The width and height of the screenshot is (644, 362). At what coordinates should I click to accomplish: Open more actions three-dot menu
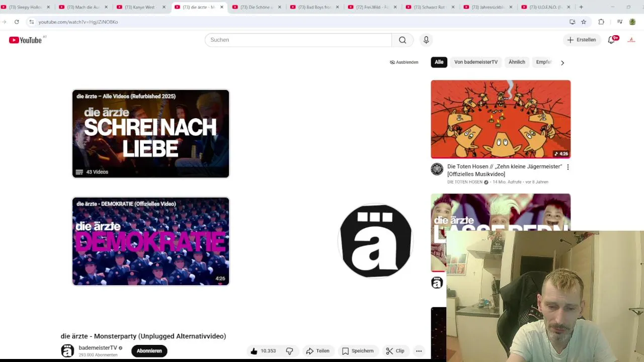(419, 351)
